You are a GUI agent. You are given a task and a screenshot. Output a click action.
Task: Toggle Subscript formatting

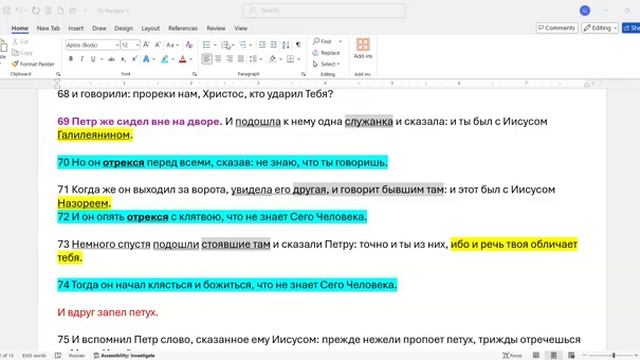[x=123, y=59]
